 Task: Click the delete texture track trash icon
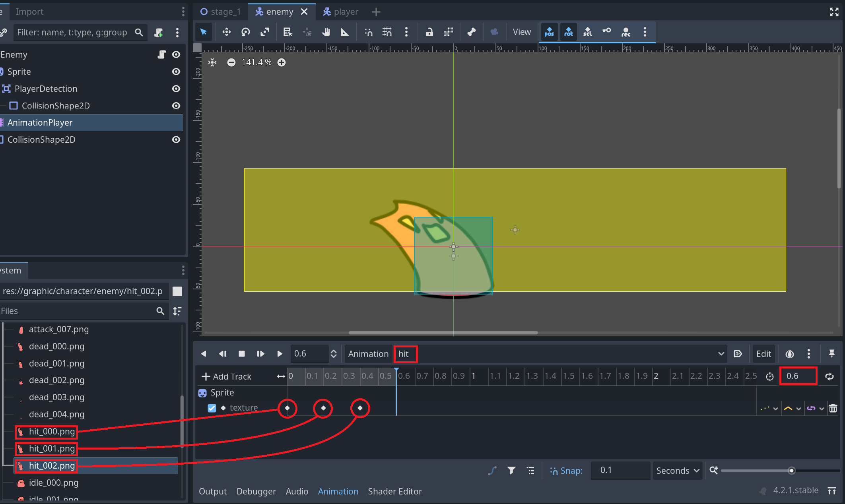833,408
